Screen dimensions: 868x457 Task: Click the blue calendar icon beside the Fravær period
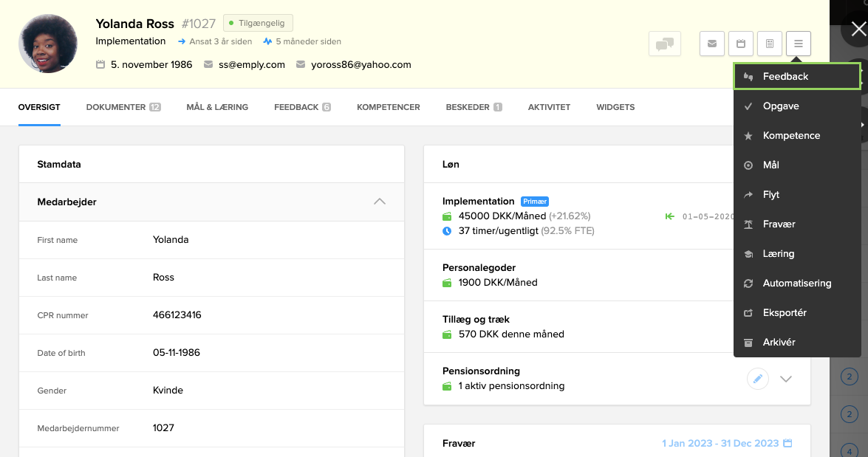click(787, 443)
